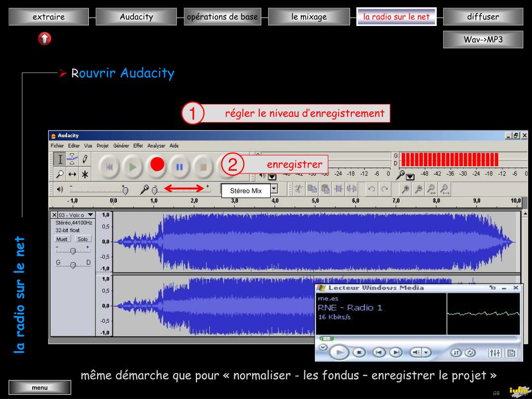Open the Effet menu

(x=138, y=145)
